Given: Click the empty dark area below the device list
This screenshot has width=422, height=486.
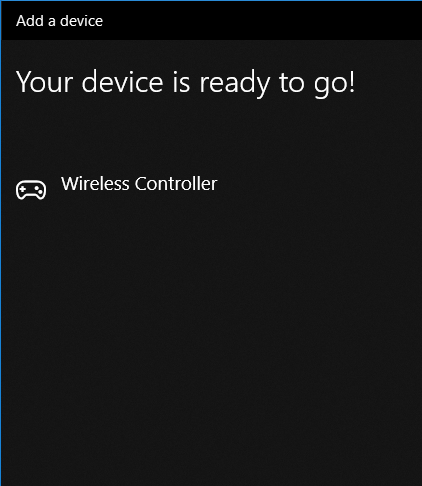Looking at the screenshot, I should point(211,333).
